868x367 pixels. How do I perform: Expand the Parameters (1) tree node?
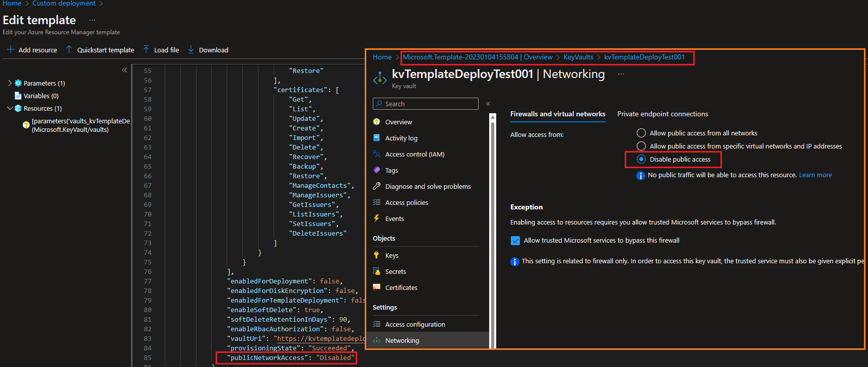pos(10,83)
